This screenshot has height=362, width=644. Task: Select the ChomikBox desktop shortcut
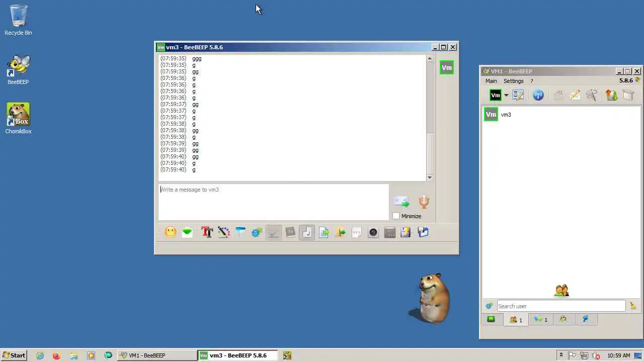pyautogui.click(x=18, y=119)
